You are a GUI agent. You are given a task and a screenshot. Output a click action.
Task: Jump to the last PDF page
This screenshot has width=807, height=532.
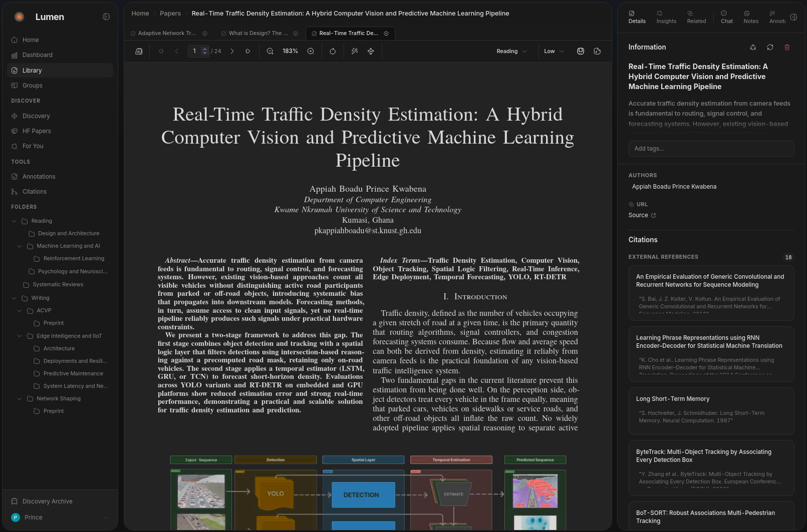pyautogui.click(x=248, y=51)
